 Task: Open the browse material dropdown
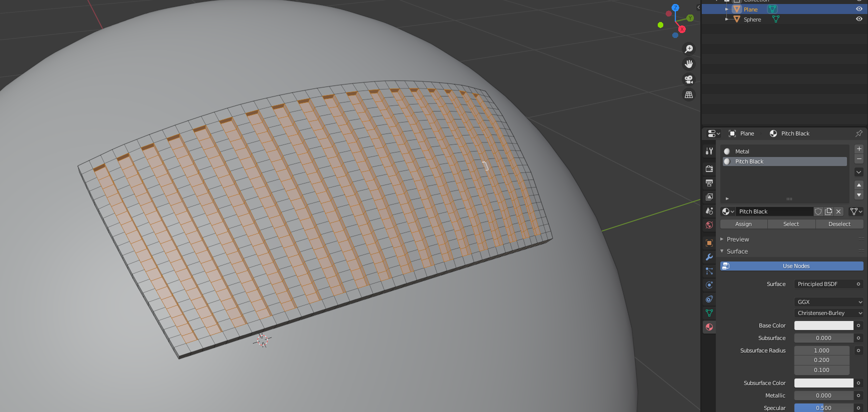[728, 211]
